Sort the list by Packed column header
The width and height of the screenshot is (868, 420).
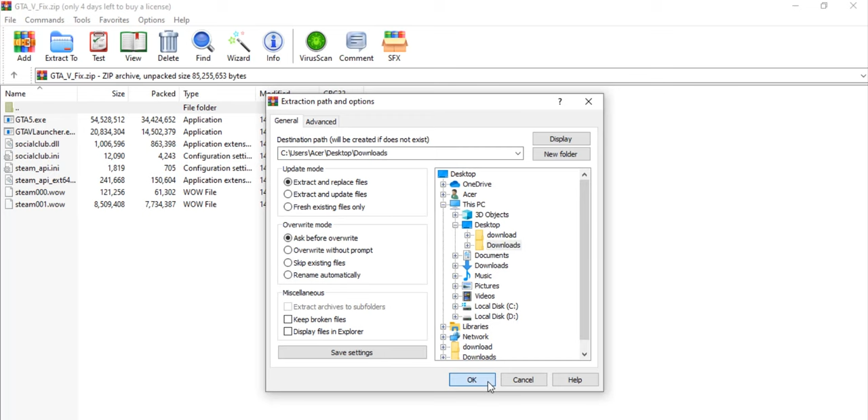coord(163,94)
